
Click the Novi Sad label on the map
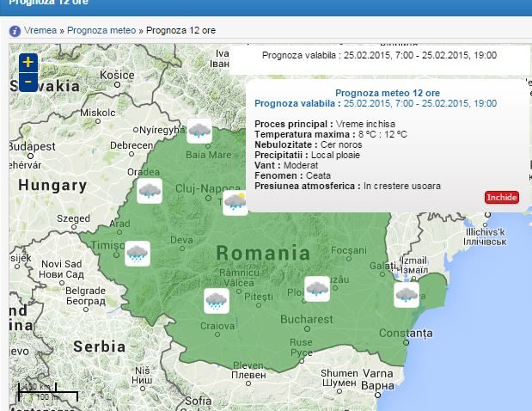coord(61,264)
